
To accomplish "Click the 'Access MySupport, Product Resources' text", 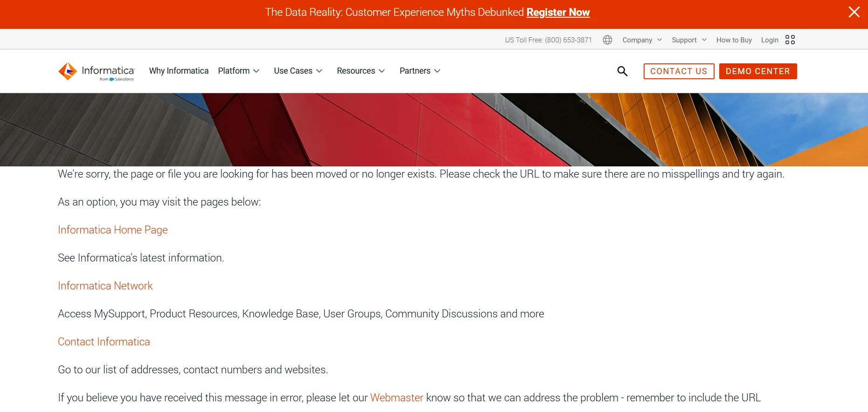I will click(x=301, y=314).
